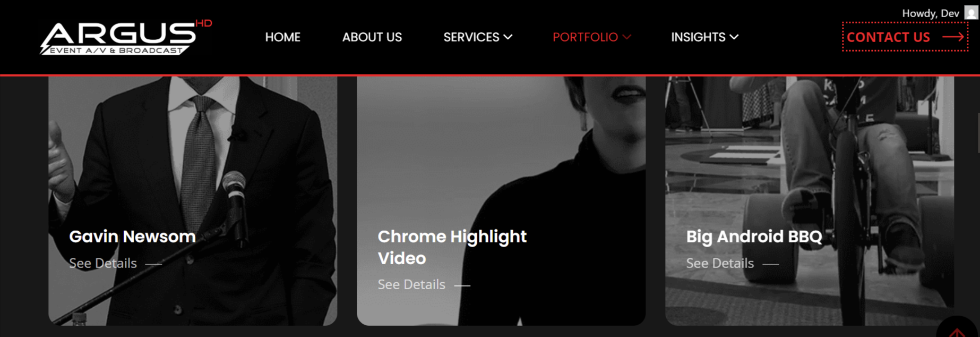Open the Chrome Highlight Video title

point(452,247)
